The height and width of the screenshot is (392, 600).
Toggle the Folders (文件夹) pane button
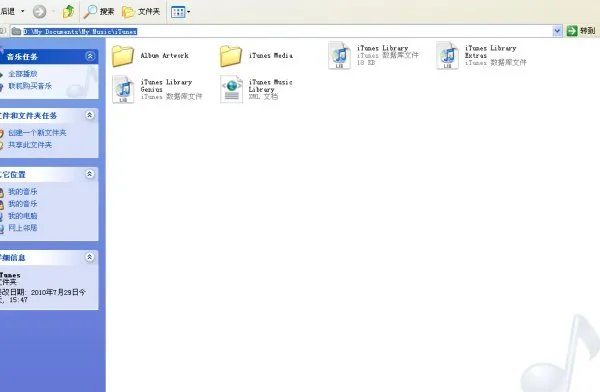[141, 11]
